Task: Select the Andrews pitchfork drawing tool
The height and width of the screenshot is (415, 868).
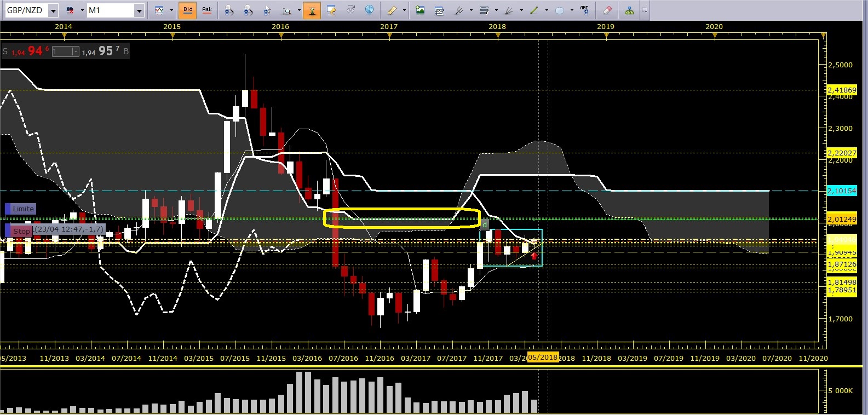Action: point(459,10)
